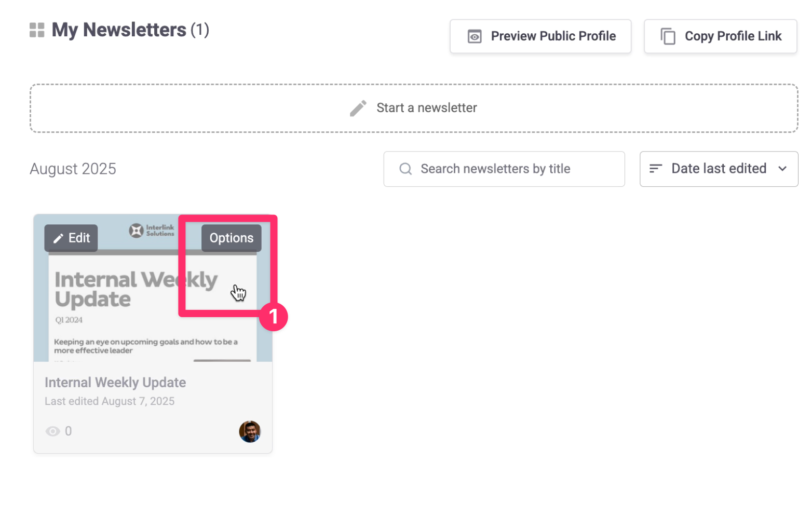The image size is (812, 516).
Task: Click the pink step number 1 badge
Action: coord(273,317)
